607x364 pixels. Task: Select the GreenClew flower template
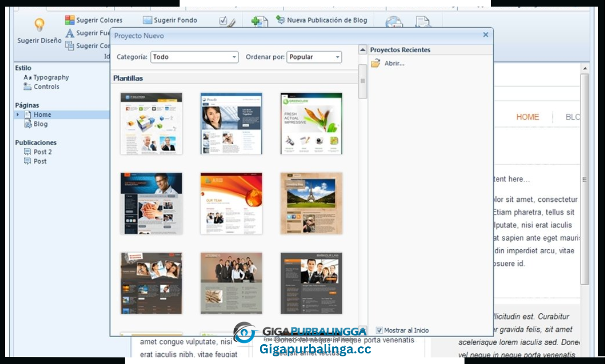(x=311, y=123)
